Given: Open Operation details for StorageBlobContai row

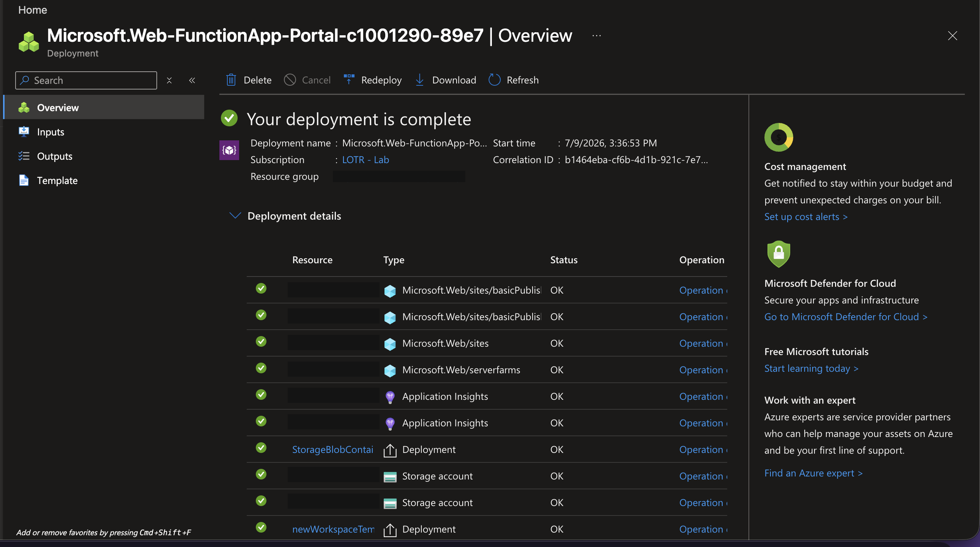Looking at the screenshot, I should (703, 450).
